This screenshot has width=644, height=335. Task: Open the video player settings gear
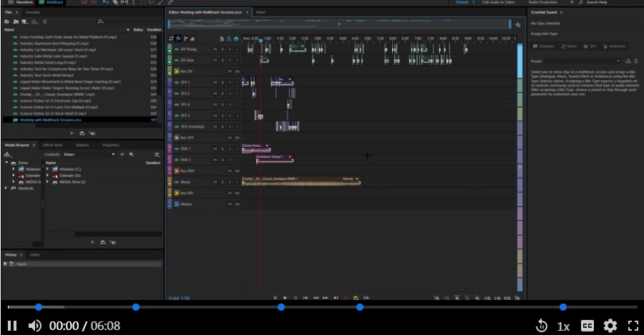point(610,326)
